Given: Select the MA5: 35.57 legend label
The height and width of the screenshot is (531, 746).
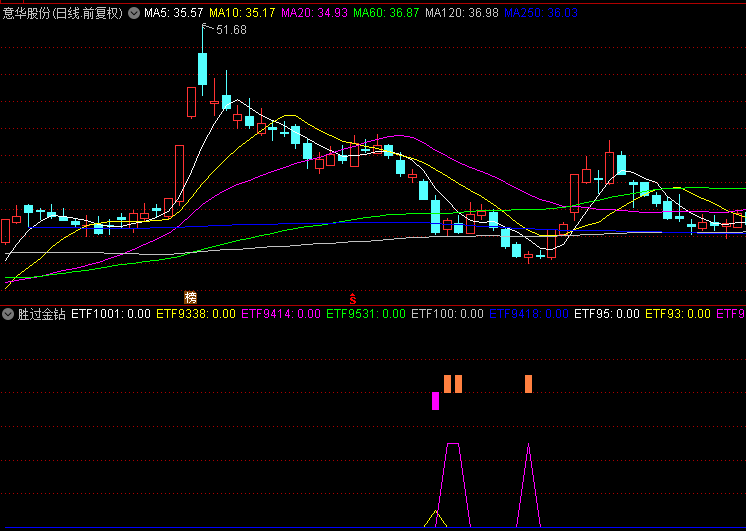Looking at the screenshot, I should pyautogui.click(x=174, y=14).
